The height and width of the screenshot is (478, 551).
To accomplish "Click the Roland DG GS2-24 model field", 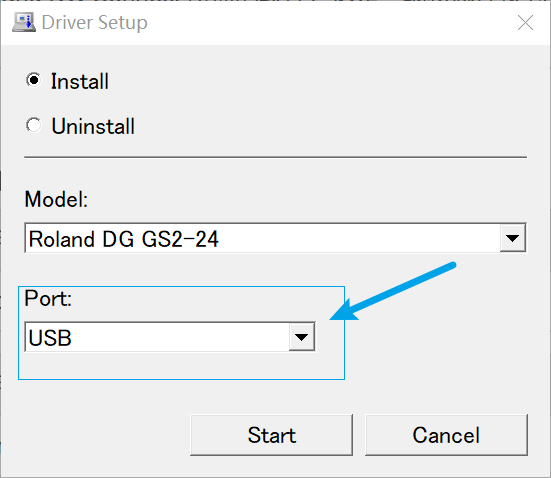I will [x=262, y=238].
